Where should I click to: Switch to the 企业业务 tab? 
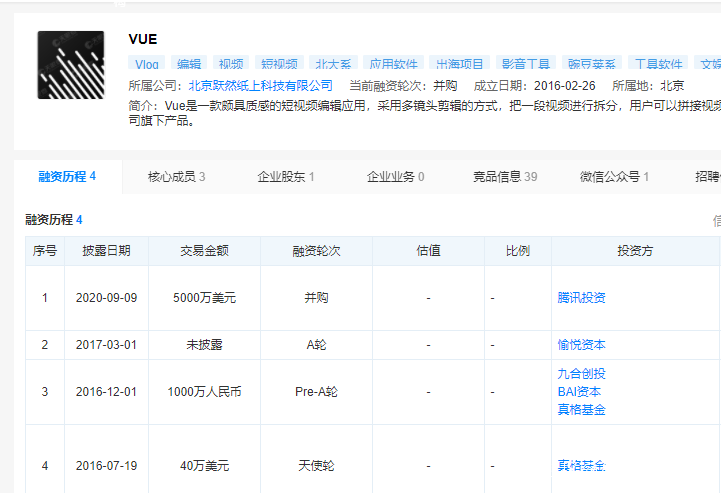[395, 177]
